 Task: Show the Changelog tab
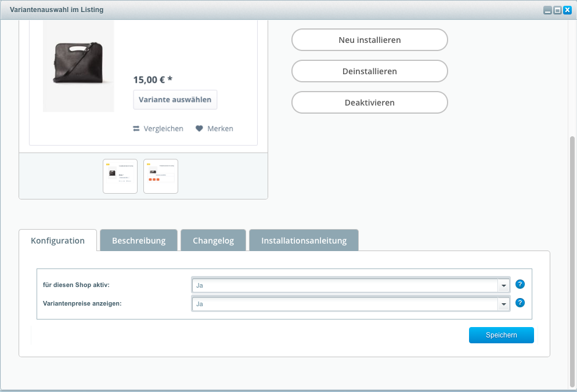coord(213,241)
